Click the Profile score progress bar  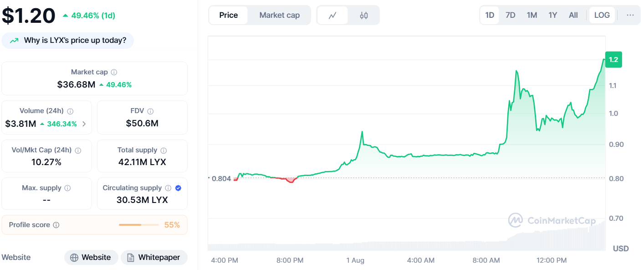tap(139, 224)
